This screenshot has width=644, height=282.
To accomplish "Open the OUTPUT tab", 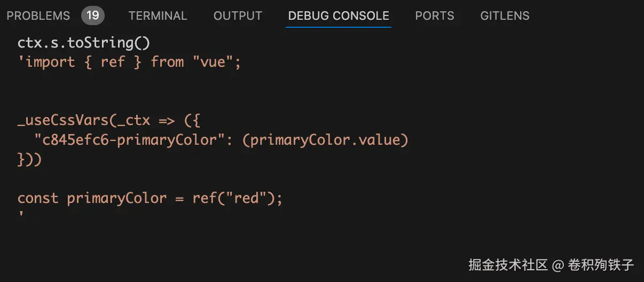I will (238, 15).
